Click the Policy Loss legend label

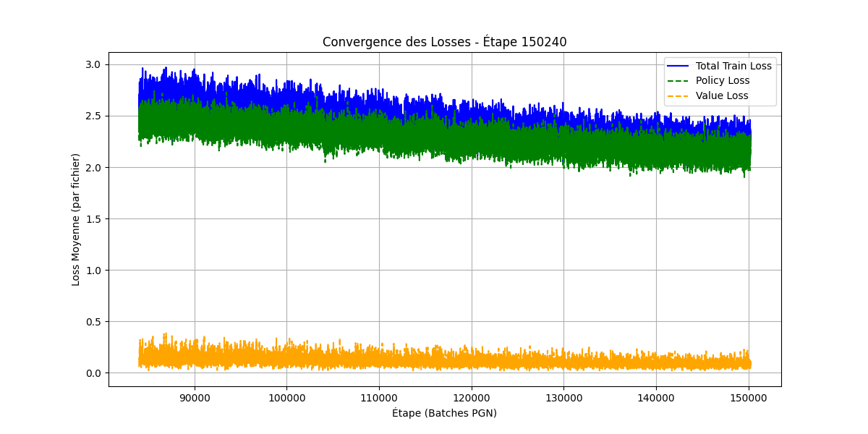point(723,80)
